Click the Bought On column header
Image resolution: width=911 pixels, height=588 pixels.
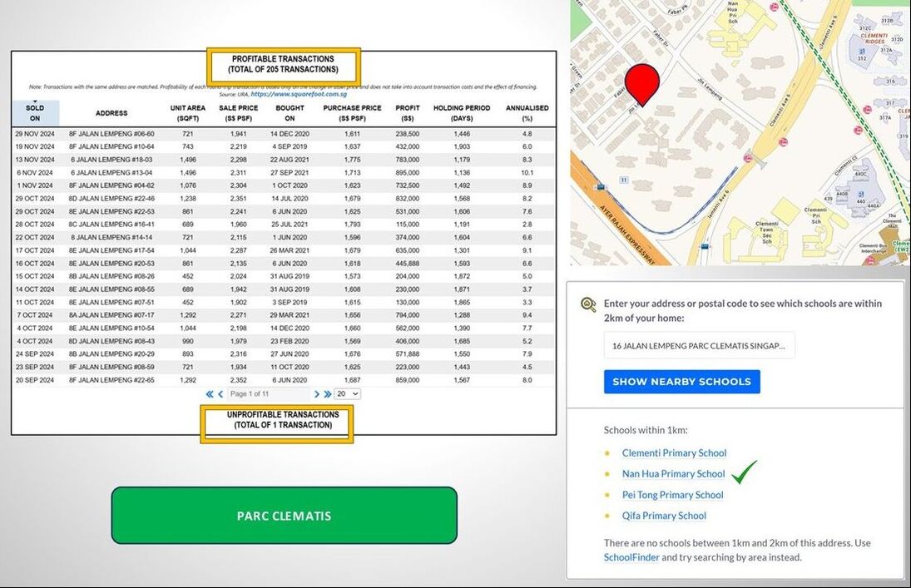pos(290,113)
